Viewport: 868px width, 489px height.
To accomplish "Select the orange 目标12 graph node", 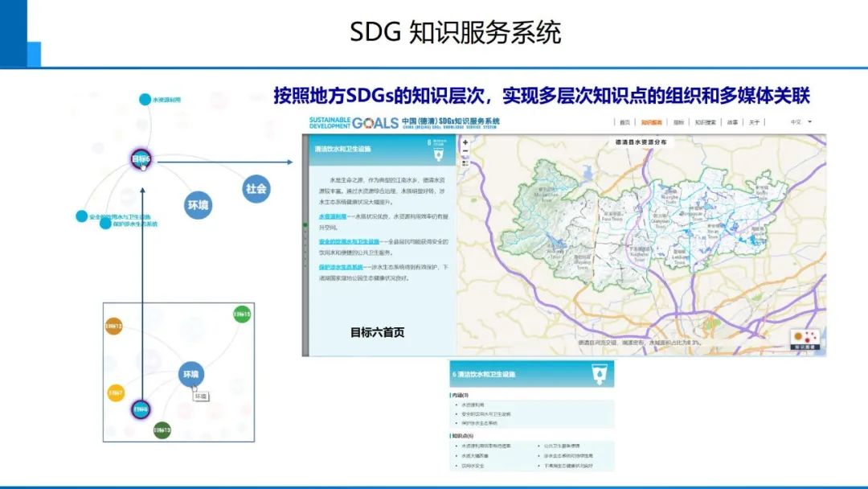I will coord(114,327).
